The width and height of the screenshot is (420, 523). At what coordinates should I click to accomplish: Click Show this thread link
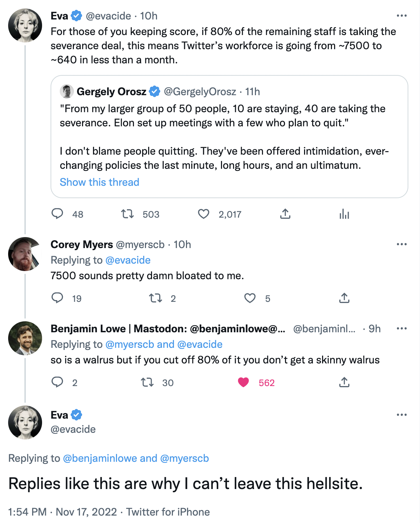99,182
